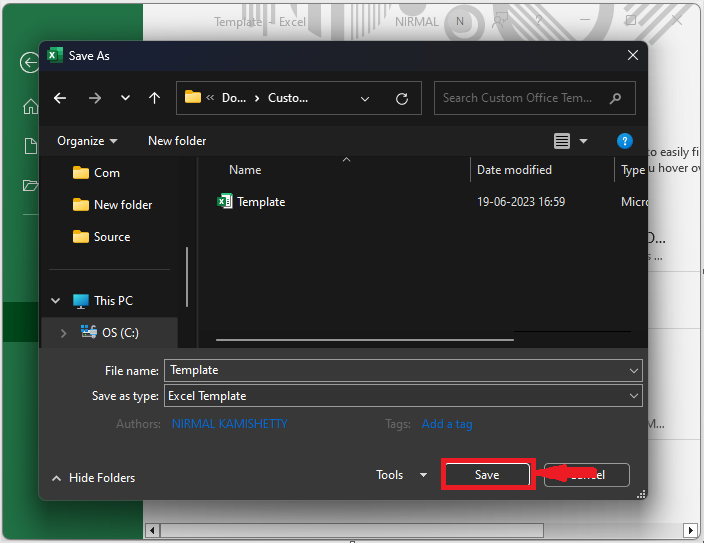Open the Save as type combo box

(x=403, y=396)
